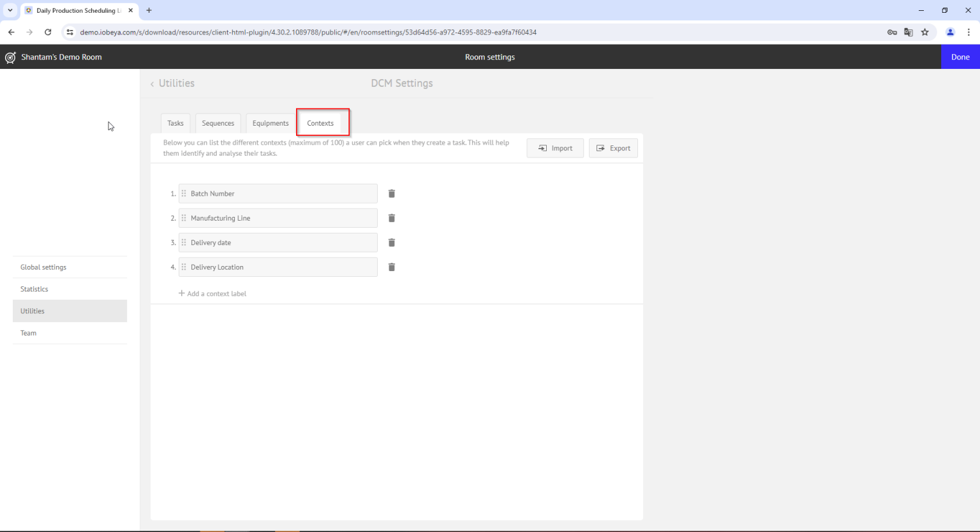Click inside the Delivery Location text field
This screenshot has height=532, width=980.
coord(281,267)
